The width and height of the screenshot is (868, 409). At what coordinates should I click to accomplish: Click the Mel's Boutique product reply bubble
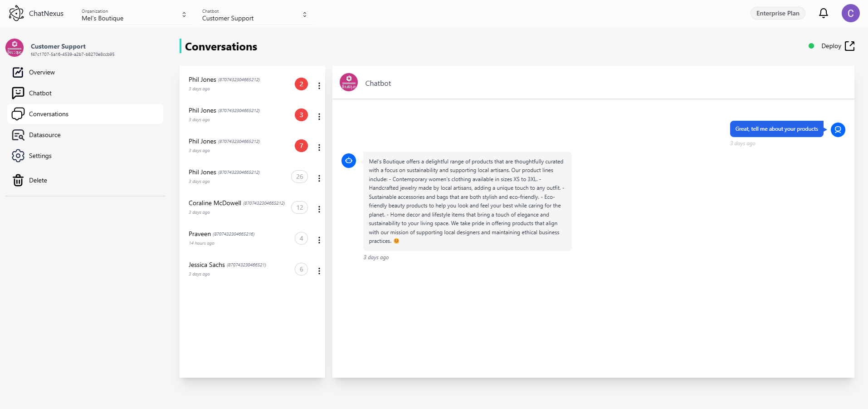467,201
